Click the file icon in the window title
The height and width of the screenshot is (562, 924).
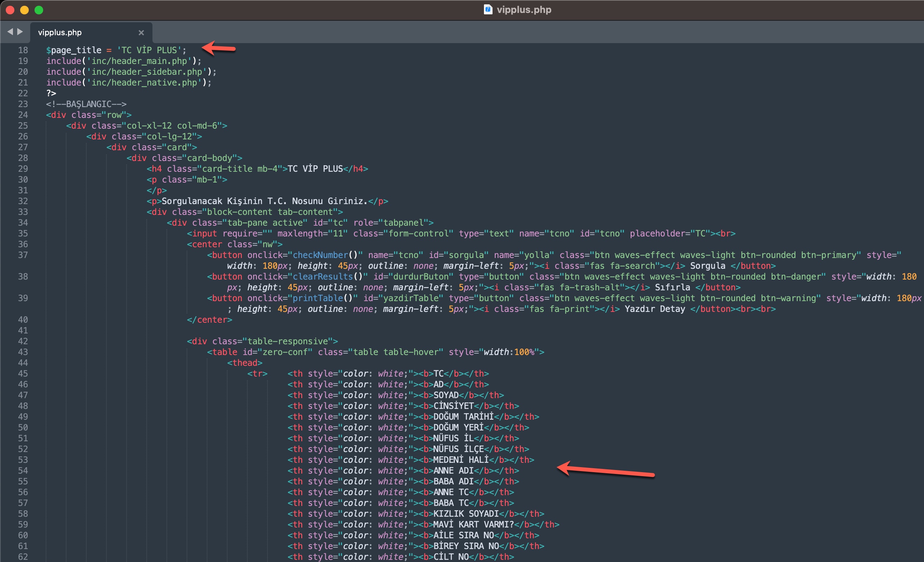point(488,9)
